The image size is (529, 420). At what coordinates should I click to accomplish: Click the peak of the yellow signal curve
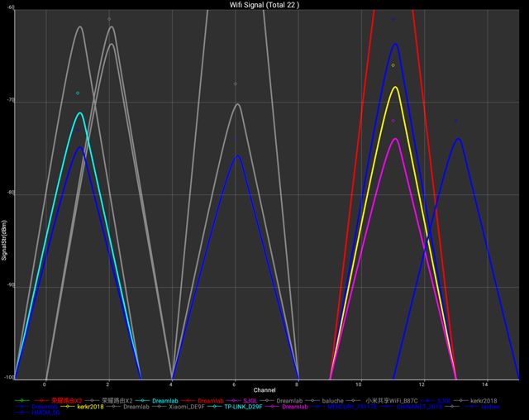[x=395, y=87]
